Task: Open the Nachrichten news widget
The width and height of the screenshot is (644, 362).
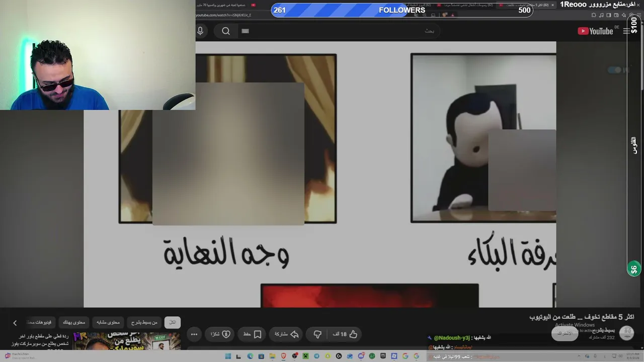Action: pos(20,356)
